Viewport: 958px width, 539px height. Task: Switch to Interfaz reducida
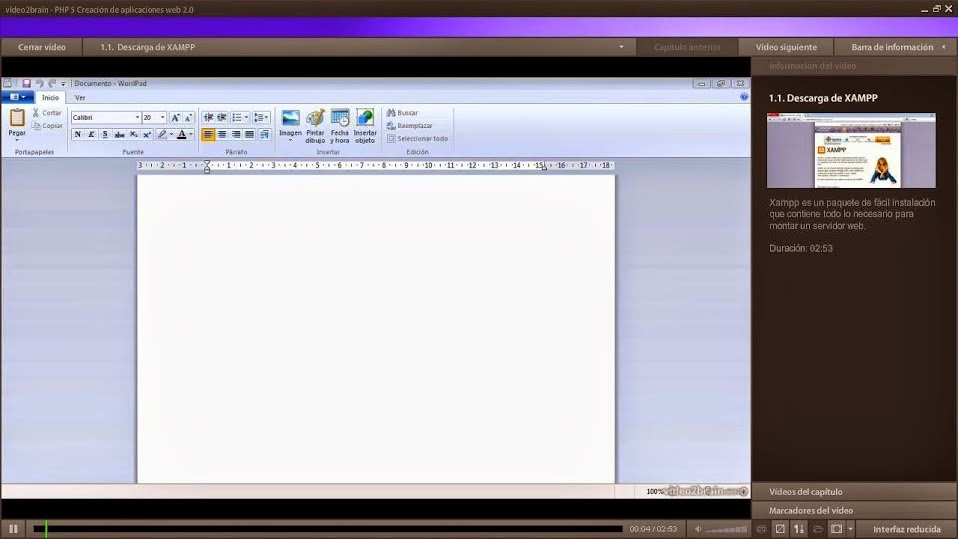coord(907,529)
